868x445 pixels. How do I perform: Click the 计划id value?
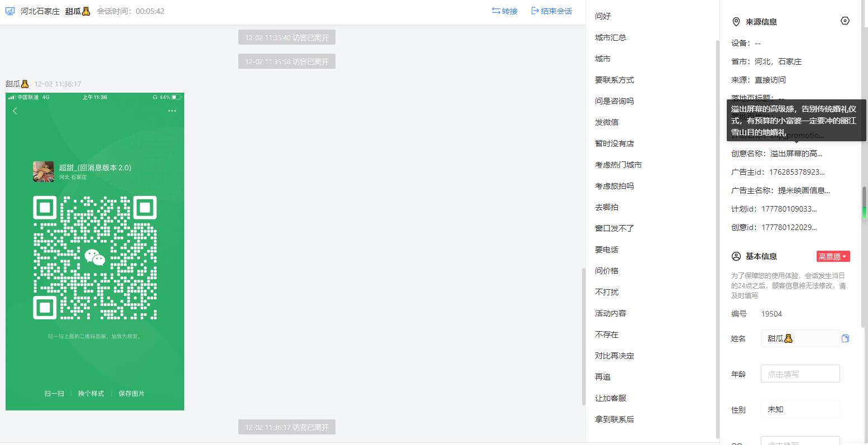point(789,209)
